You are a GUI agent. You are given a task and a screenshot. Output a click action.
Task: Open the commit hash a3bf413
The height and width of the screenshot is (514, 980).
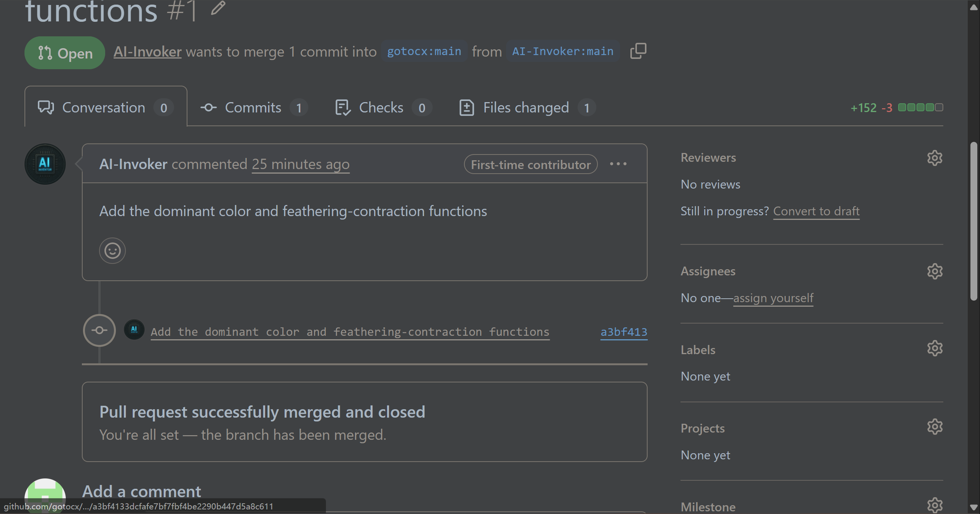[624, 332]
